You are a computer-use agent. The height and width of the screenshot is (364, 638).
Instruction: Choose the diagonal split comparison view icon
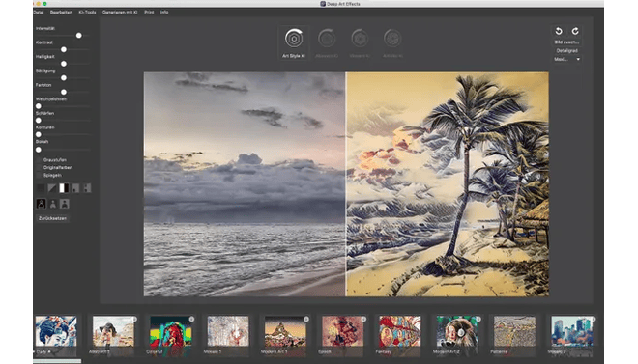click(x=52, y=188)
